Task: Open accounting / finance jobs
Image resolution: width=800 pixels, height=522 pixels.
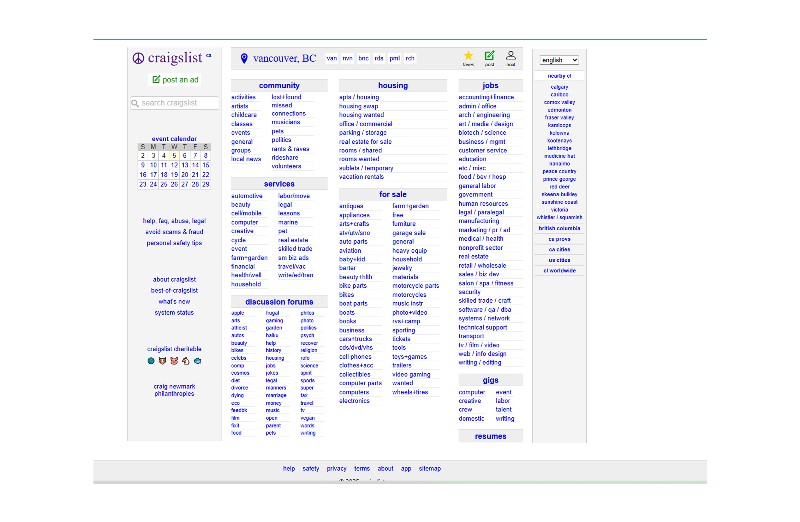Action: 486,97
